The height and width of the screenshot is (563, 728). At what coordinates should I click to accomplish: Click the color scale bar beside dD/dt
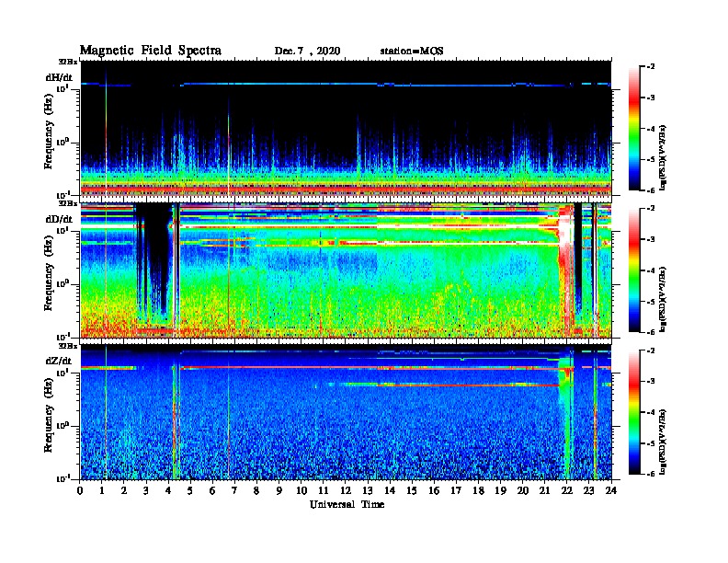click(x=634, y=270)
